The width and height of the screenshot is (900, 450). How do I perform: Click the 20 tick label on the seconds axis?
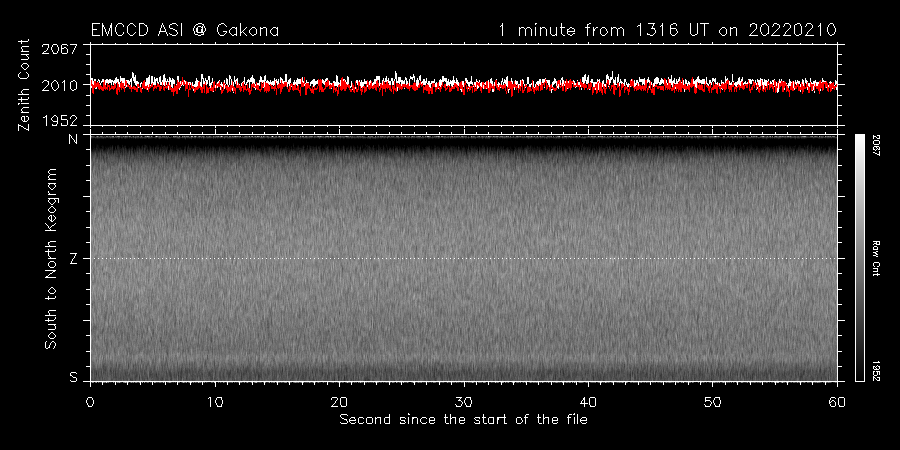339,401
